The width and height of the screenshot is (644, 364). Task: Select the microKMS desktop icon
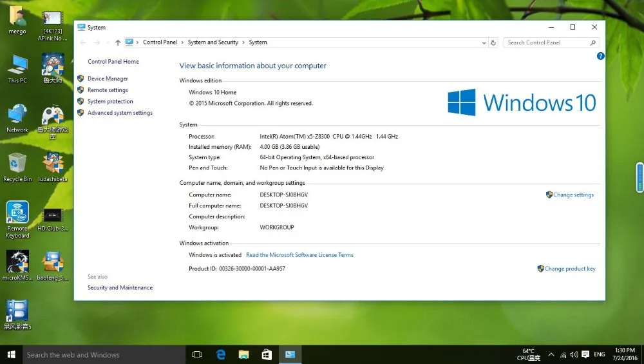point(17,266)
